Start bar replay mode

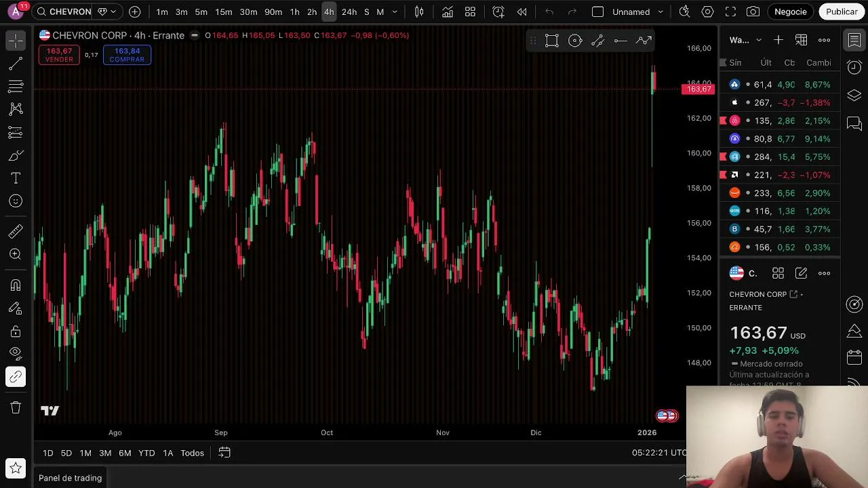[x=521, y=12]
